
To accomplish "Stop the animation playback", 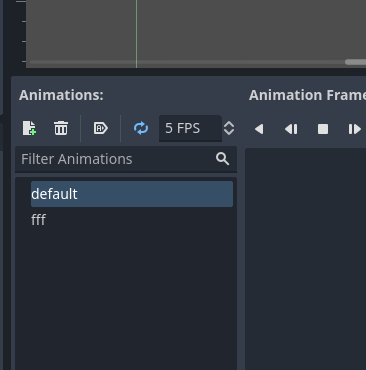I will pos(323,129).
